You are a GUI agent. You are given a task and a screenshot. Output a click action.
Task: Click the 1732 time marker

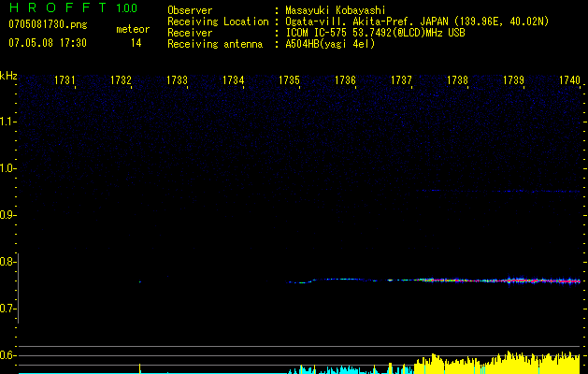[x=121, y=80]
